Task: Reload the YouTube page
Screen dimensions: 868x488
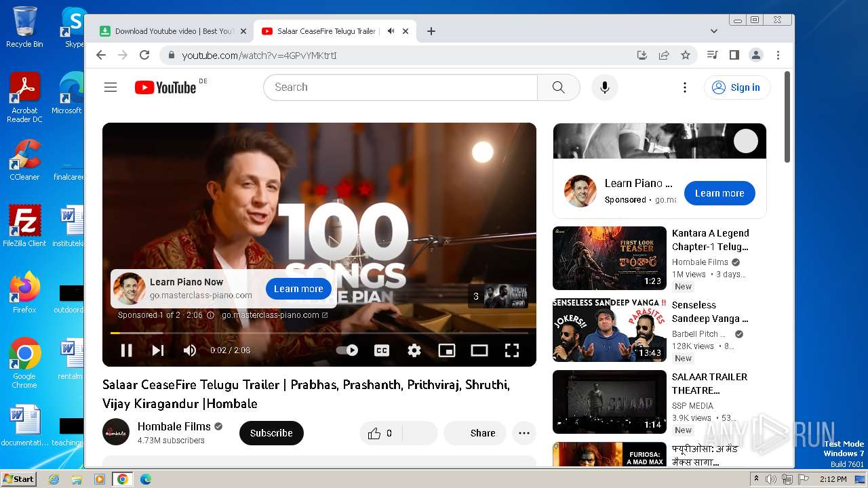Action: click(x=144, y=55)
